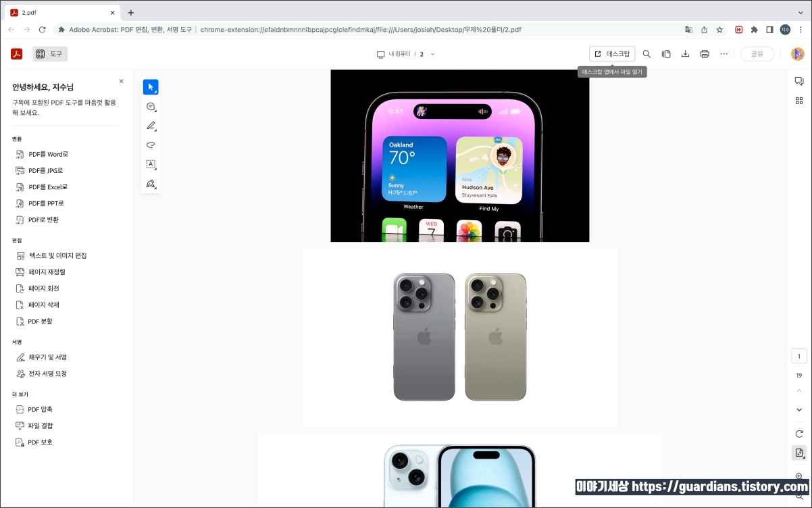Toggle the browser side panel
Image resolution: width=812 pixels, height=508 pixels.
[769, 30]
